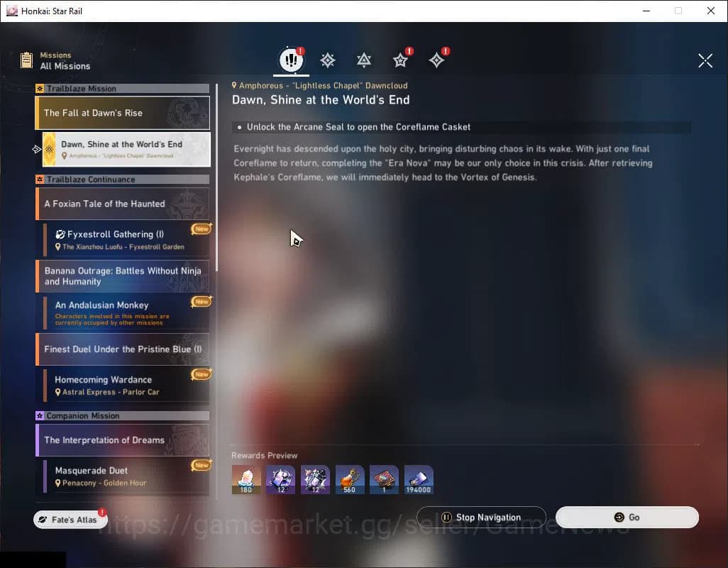Screen dimensions: 728x568
Task: Click the New badge on Homecoming Wardance
Action: click(202, 374)
